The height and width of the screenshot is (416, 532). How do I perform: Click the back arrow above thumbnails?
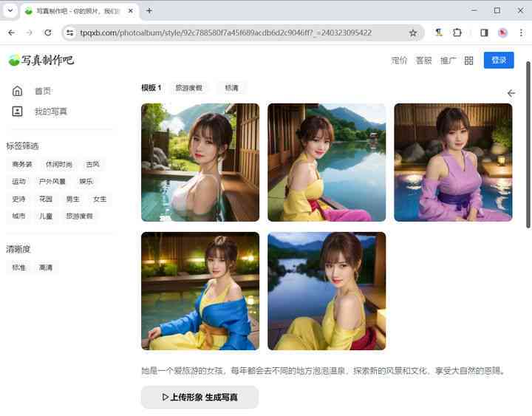tap(511, 93)
